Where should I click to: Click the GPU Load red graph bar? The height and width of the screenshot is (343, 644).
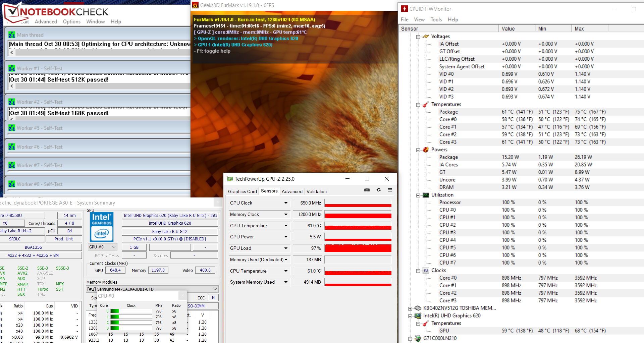pyautogui.click(x=358, y=248)
